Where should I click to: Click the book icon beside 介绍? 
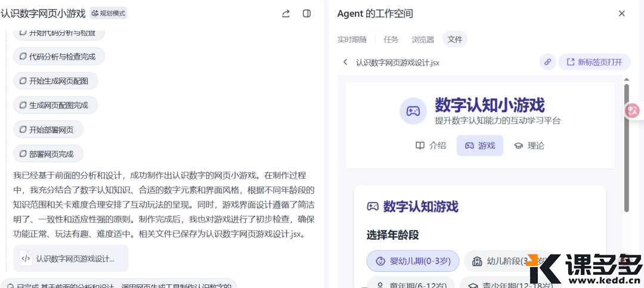click(420, 145)
